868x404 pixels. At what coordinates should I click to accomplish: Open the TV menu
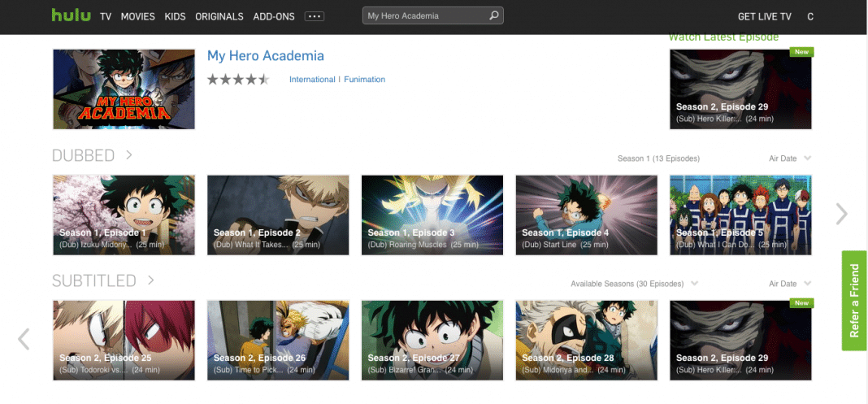[x=106, y=16]
